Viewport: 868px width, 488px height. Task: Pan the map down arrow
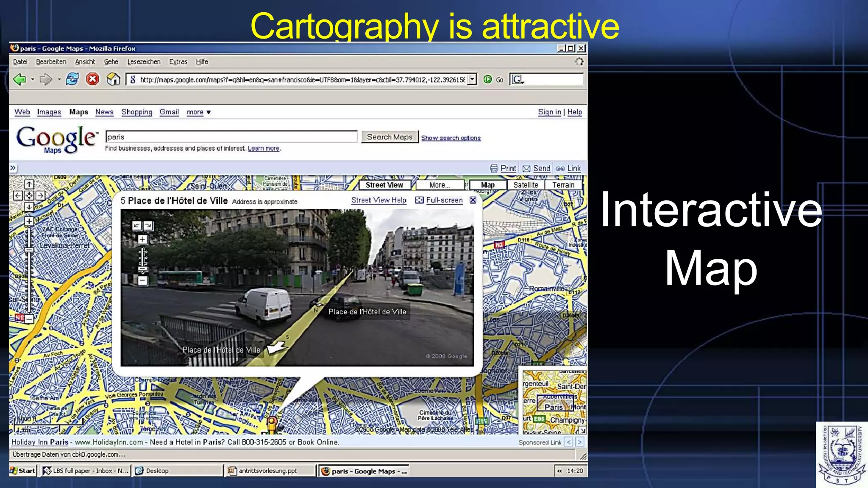tap(29, 207)
